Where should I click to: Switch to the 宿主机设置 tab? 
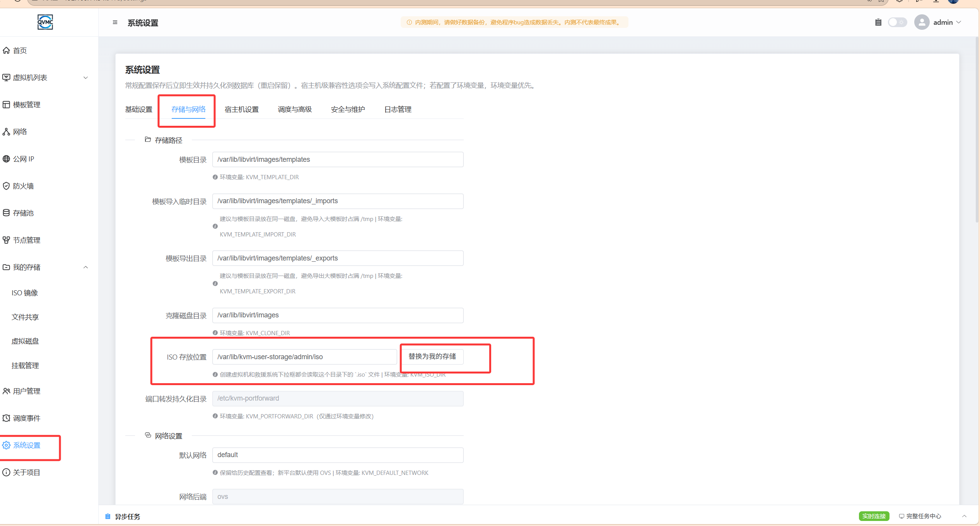tap(242, 110)
